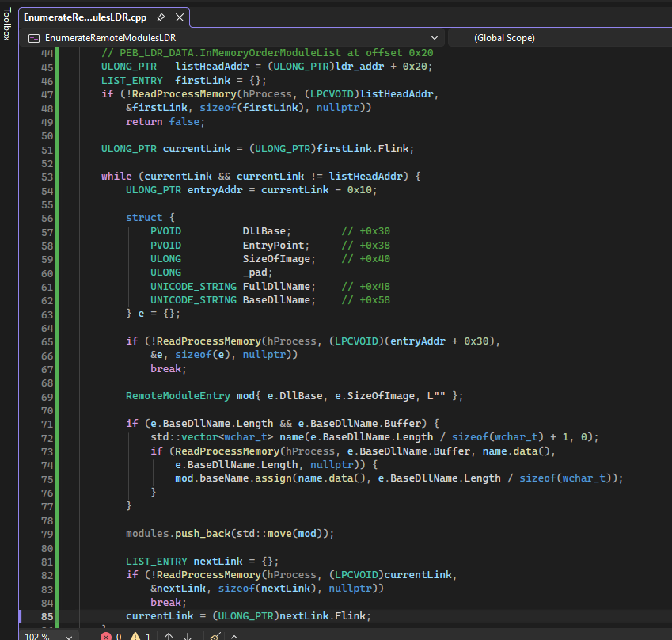Go to previous issue with up arrow

[169, 637]
